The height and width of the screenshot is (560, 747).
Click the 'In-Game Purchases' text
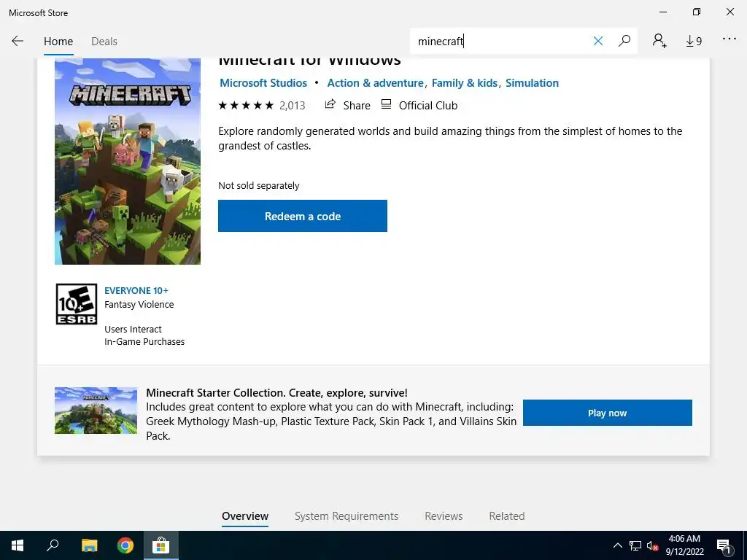[x=144, y=342]
